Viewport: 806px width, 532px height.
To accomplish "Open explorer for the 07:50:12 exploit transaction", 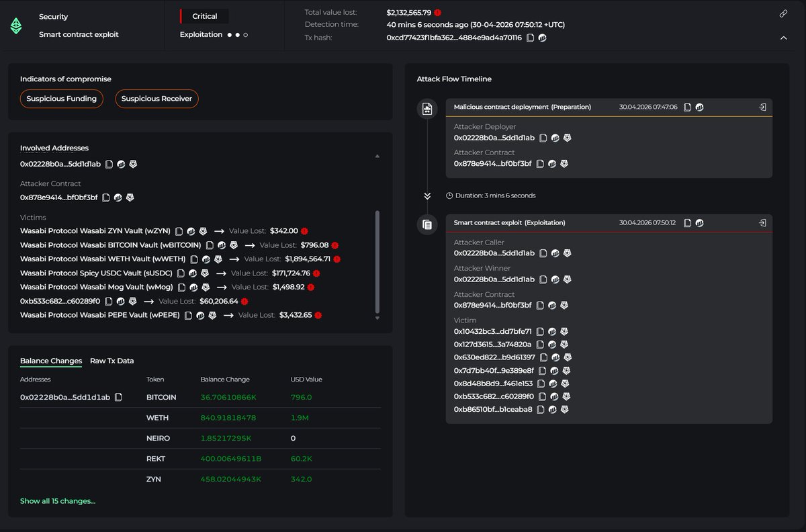I will [x=699, y=222].
